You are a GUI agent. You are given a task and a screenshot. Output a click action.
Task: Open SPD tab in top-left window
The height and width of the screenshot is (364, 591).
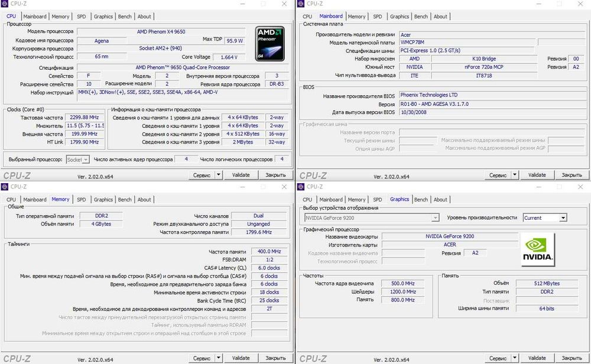click(82, 17)
